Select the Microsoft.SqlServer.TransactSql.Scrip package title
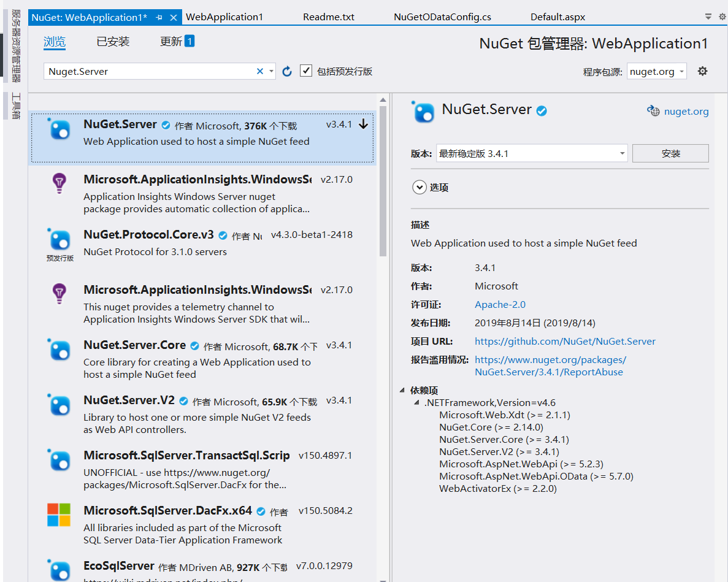This screenshot has height=582, width=728. point(186,455)
